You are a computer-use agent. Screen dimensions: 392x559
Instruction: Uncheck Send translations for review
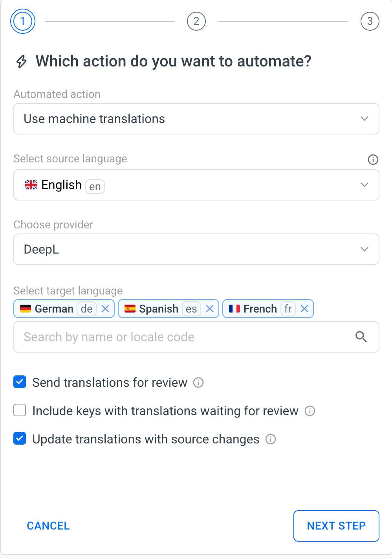20,382
